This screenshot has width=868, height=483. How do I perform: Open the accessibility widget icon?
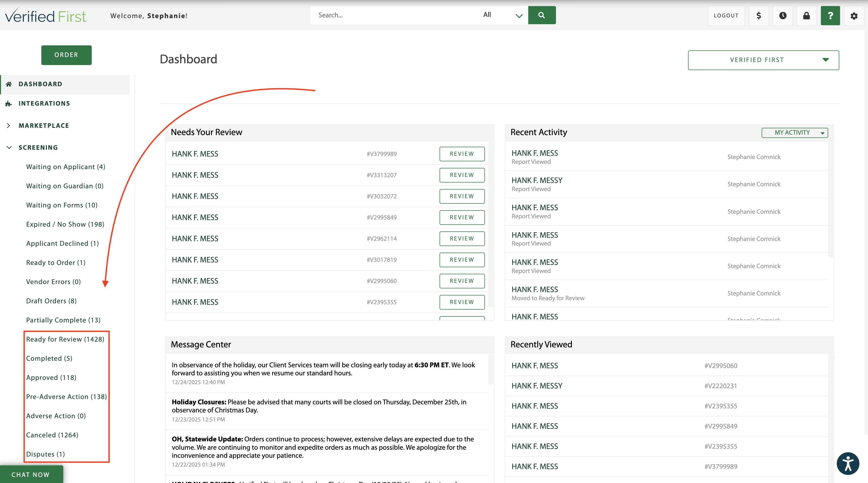point(848,463)
